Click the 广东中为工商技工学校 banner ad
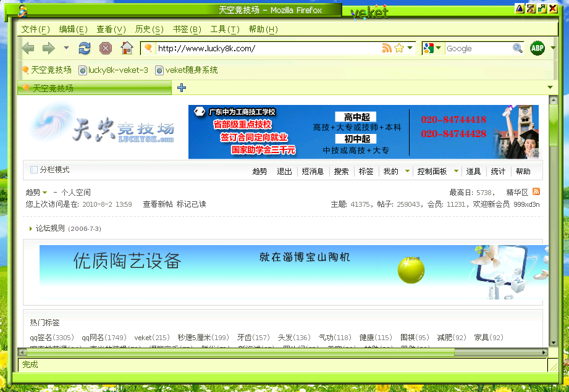 coord(363,132)
